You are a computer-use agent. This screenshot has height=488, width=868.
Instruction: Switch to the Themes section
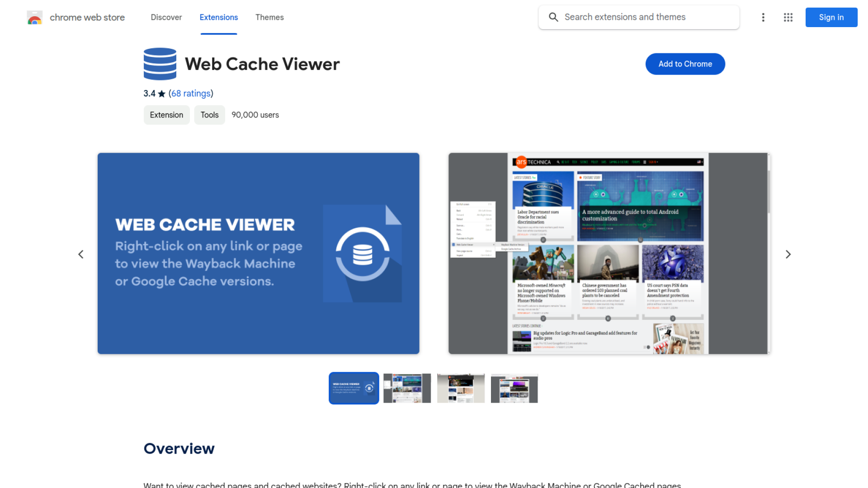pyautogui.click(x=269, y=17)
